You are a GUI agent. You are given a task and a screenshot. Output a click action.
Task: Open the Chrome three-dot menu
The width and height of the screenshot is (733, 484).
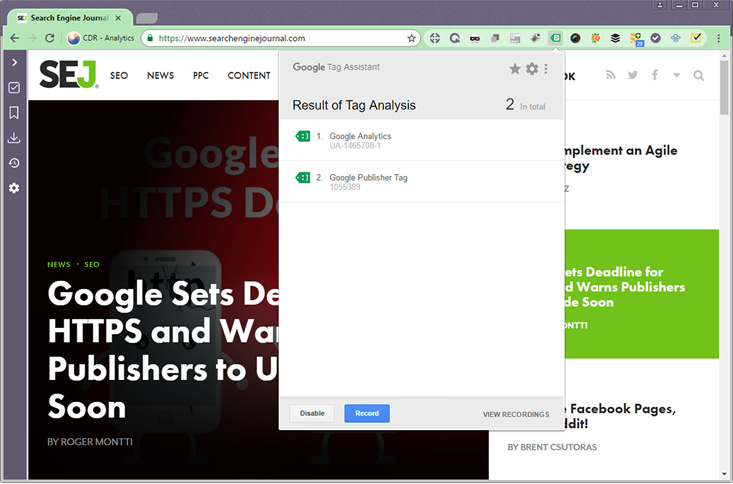point(719,38)
